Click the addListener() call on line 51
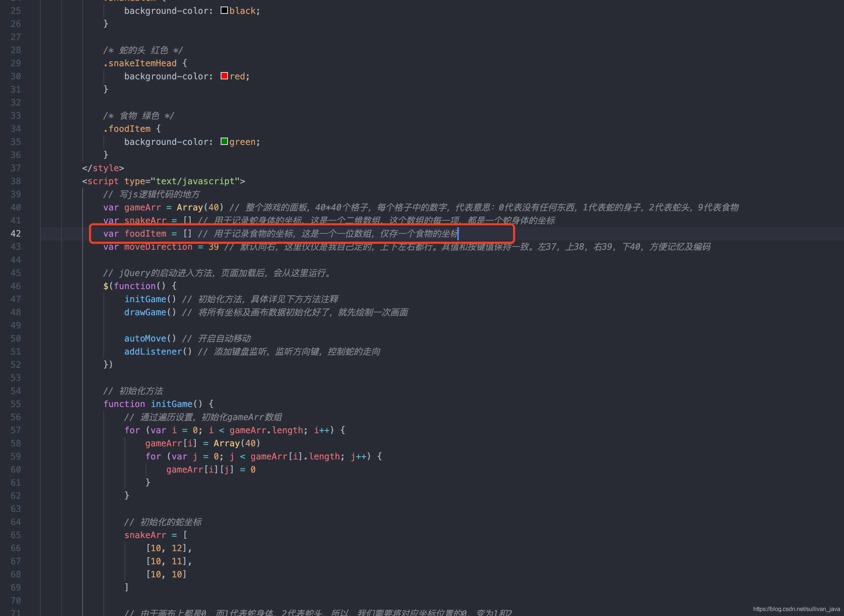This screenshot has height=616, width=844. coord(158,352)
